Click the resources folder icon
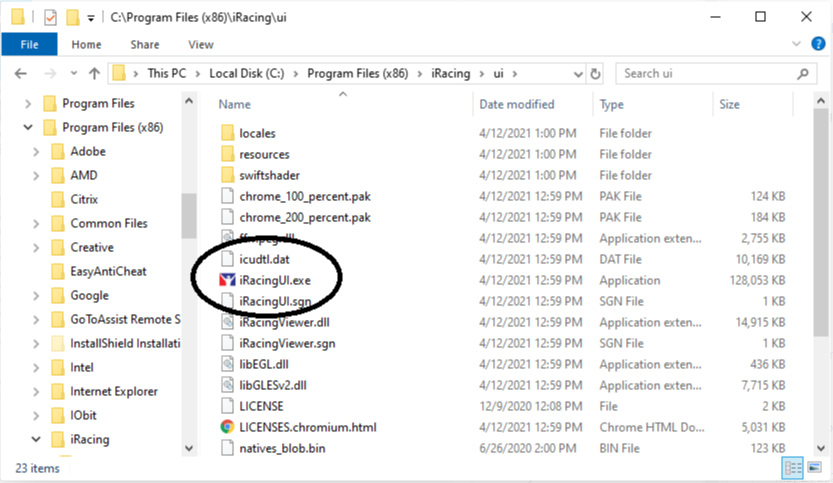The height and width of the screenshot is (483, 833). click(x=227, y=154)
